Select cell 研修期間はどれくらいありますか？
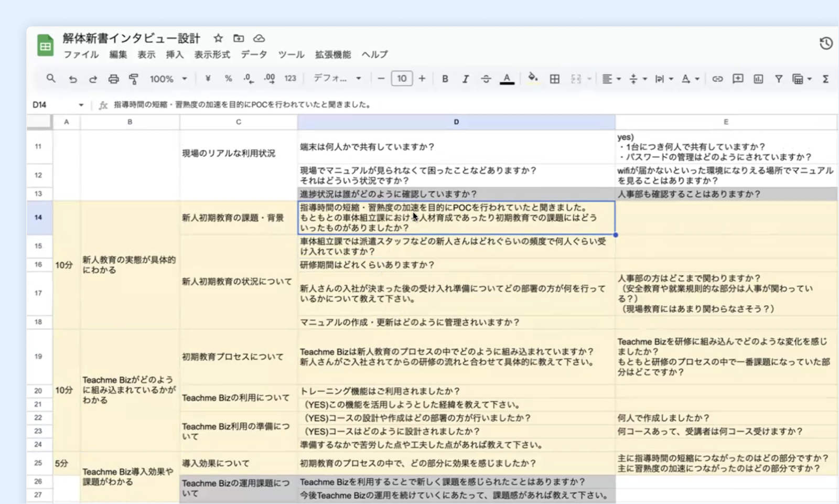This screenshot has height=504, width=839. (456, 265)
